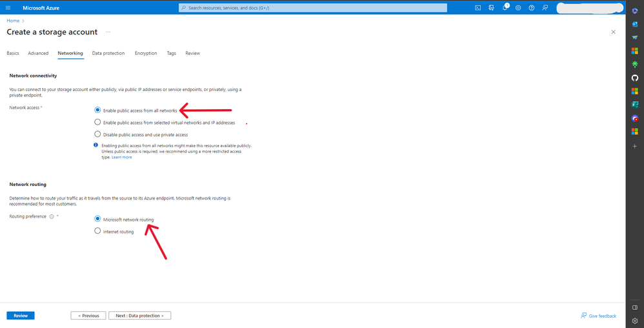Focus the search resources and docs field
Viewport: 644px width, 328px height.
[312, 8]
